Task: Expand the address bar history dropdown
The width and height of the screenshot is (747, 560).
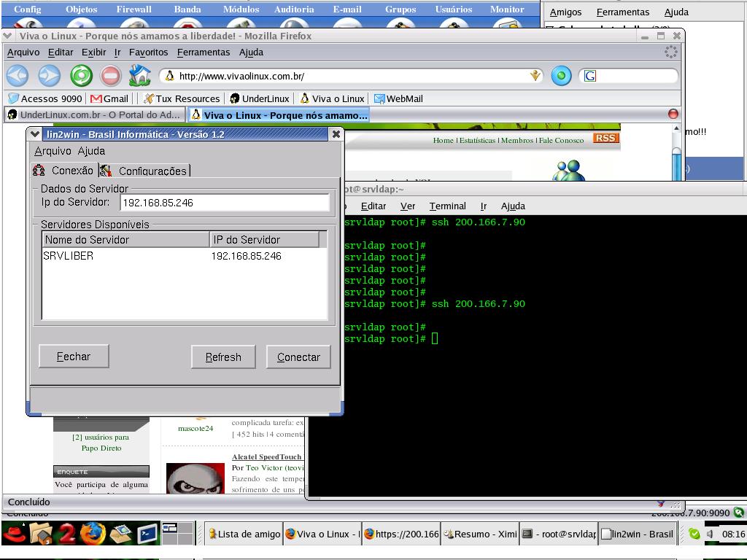Action: click(x=535, y=76)
